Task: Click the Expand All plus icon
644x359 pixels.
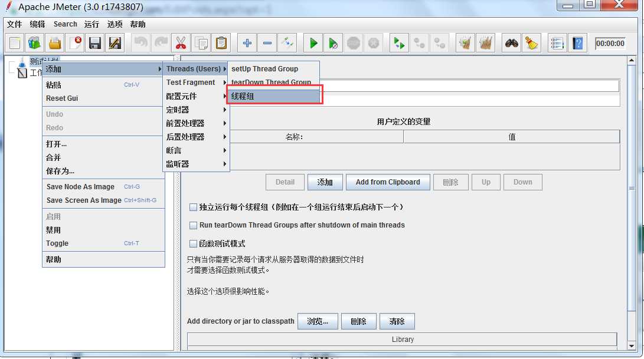Action: point(247,43)
